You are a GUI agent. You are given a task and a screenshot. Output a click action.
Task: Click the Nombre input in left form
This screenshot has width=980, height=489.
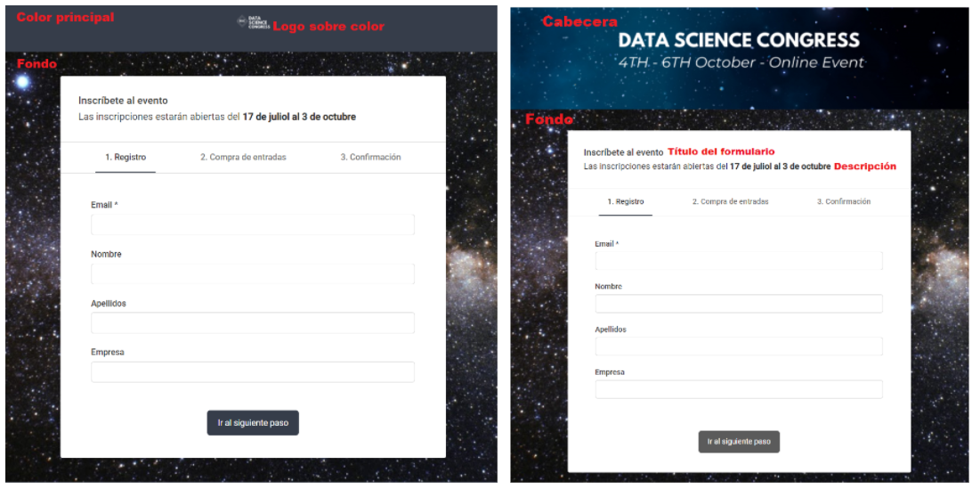pos(253,273)
